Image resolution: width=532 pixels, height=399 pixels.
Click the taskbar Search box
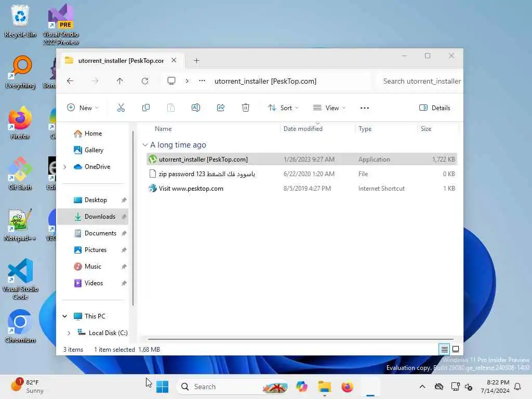[233, 387]
